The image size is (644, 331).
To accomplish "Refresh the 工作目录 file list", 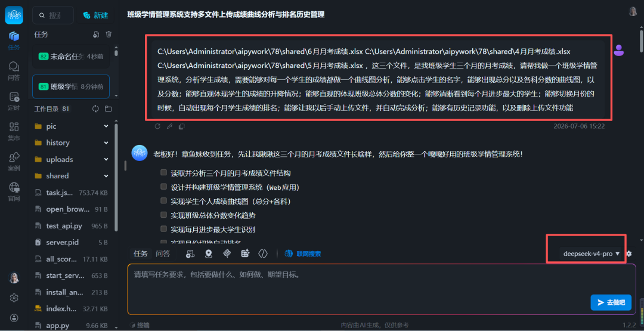I will [x=95, y=109].
